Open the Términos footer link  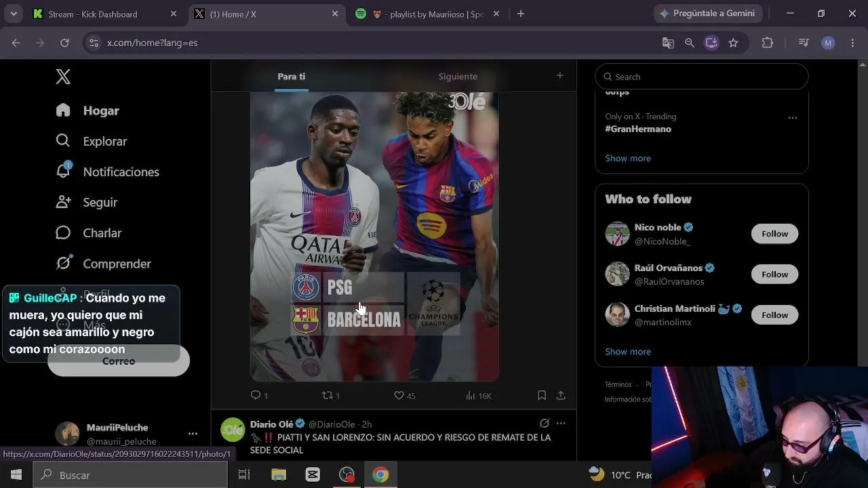coord(618,384)
